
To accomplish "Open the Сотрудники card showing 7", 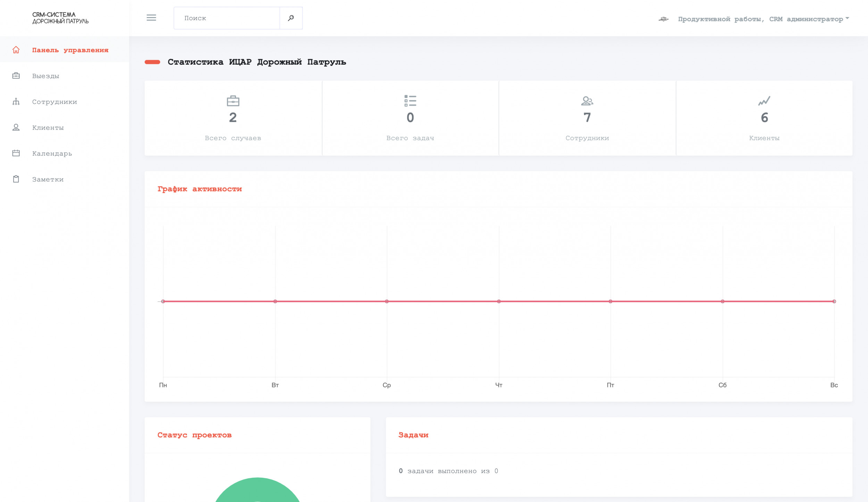I will [x=587, y=118].
